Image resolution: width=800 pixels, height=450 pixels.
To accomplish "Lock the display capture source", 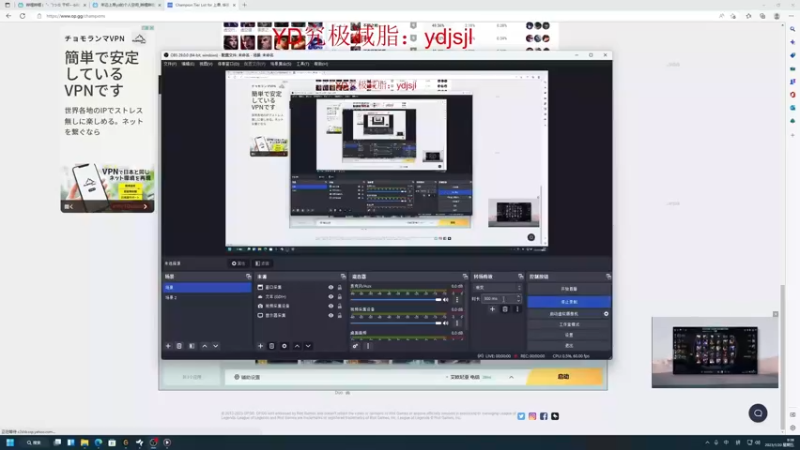I will [x=340, y=315].
